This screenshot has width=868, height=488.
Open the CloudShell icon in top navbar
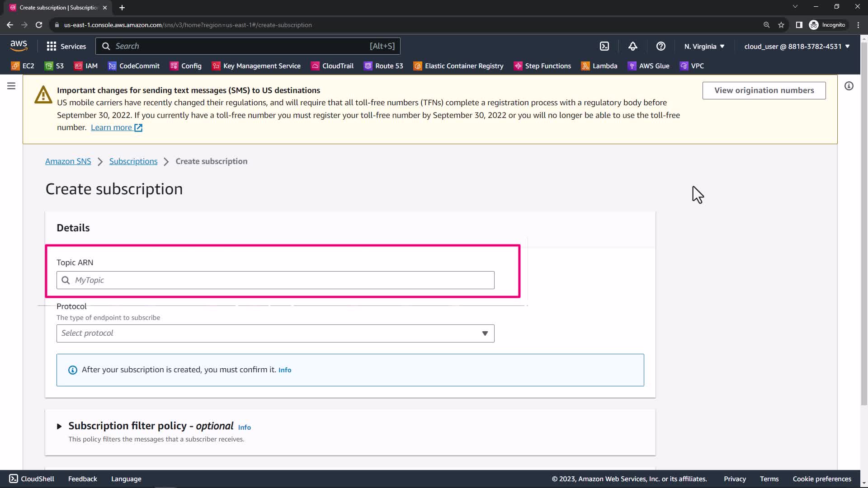(x=604, y=46)
